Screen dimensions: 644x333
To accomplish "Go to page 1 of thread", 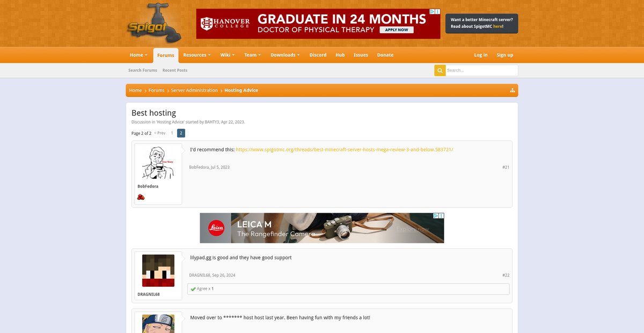I will click(x=172, y=133).
